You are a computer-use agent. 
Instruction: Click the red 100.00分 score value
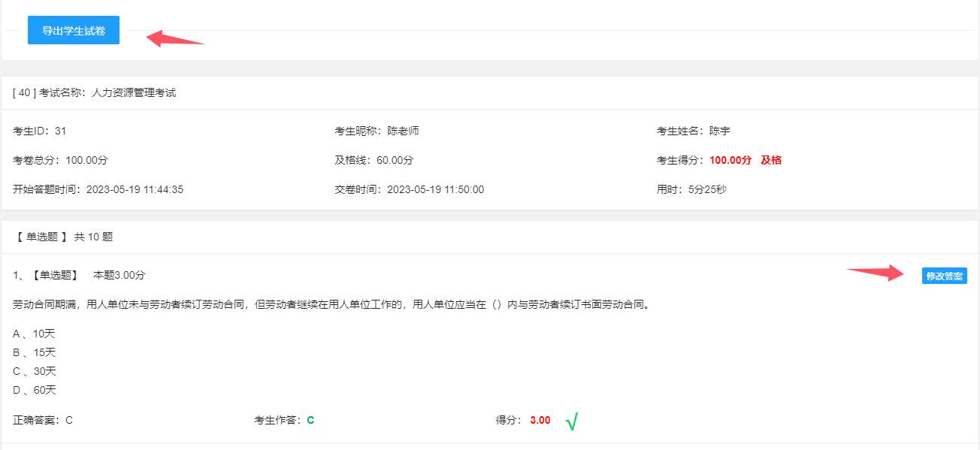pos(730,160)
